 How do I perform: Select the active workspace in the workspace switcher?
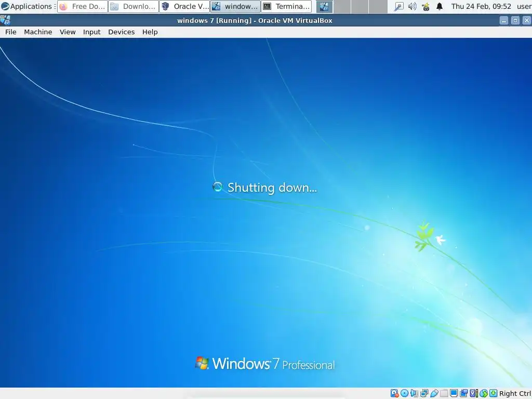click(324, 6)
